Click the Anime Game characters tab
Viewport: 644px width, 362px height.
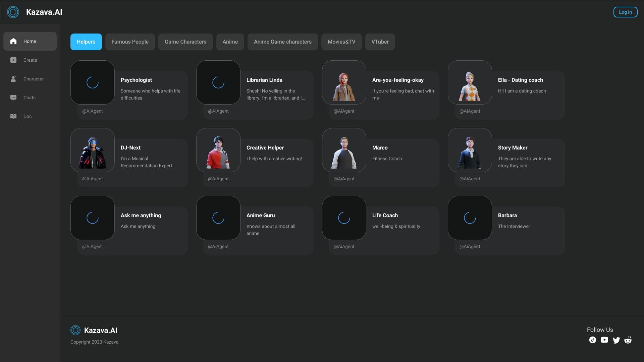click(282, 42)
